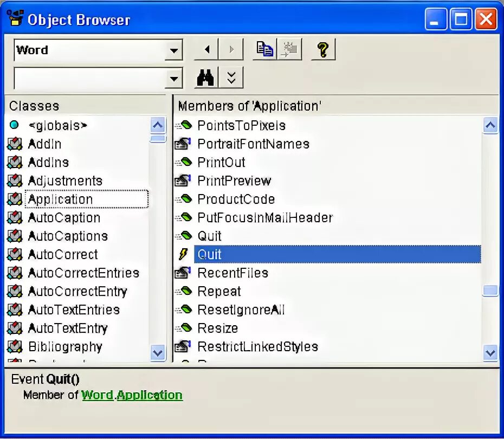Click the Object Browser title bar icon
Viewport: 504px width, 439px height.
pyautogui.click(x=15, y=18)
